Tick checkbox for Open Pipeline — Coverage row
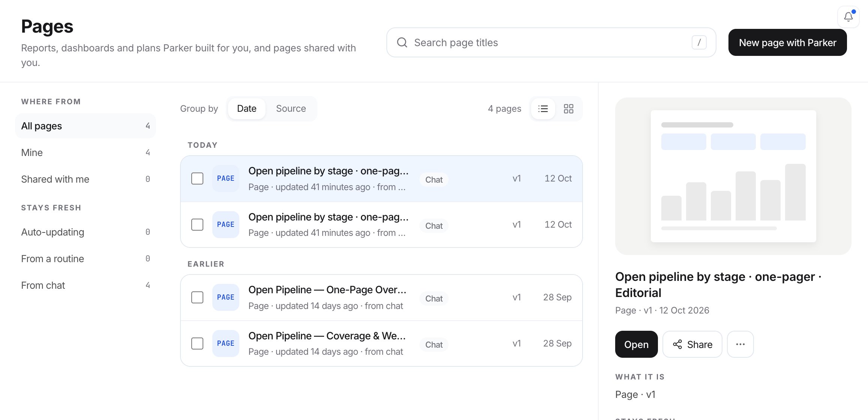The image size is (868, 420). (x=197, y=343)
